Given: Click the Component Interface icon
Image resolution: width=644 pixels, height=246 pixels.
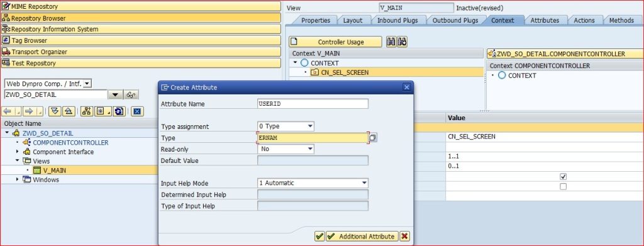Looking at the screenshot, I should point(26,152).
